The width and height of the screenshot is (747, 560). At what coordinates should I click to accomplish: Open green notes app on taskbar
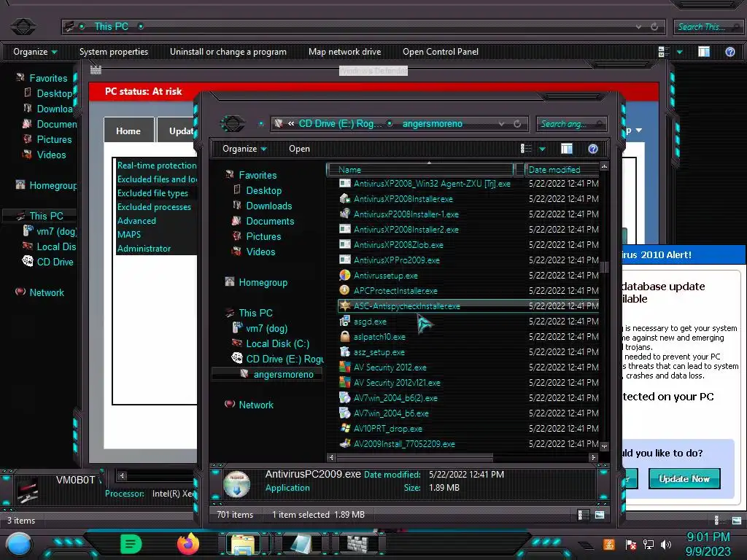[x=131, y=544]
